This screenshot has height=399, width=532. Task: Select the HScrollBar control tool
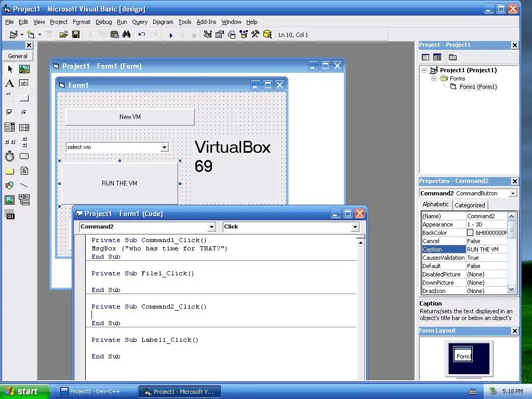10,142
